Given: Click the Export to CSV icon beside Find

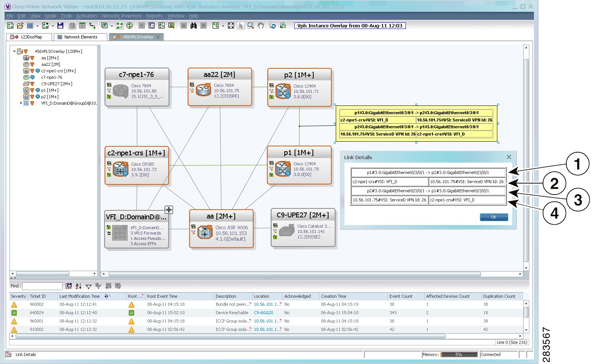Looking at the screenshot, I should point(69,286).
